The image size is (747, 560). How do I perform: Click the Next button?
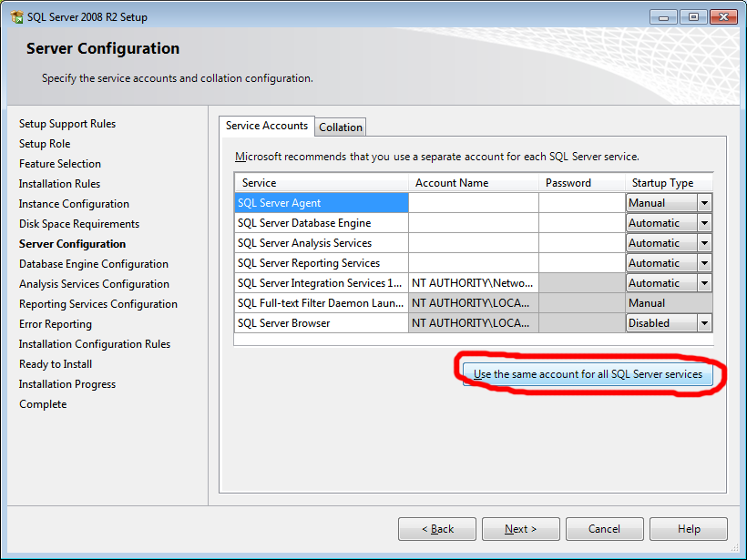(520, 529)
